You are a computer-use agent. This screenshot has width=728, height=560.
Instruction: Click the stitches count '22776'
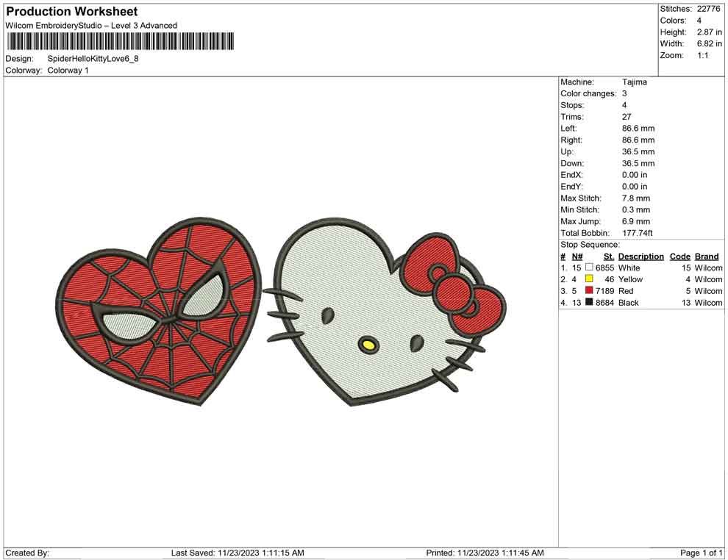pyautogui.click(x=708, y=9)
